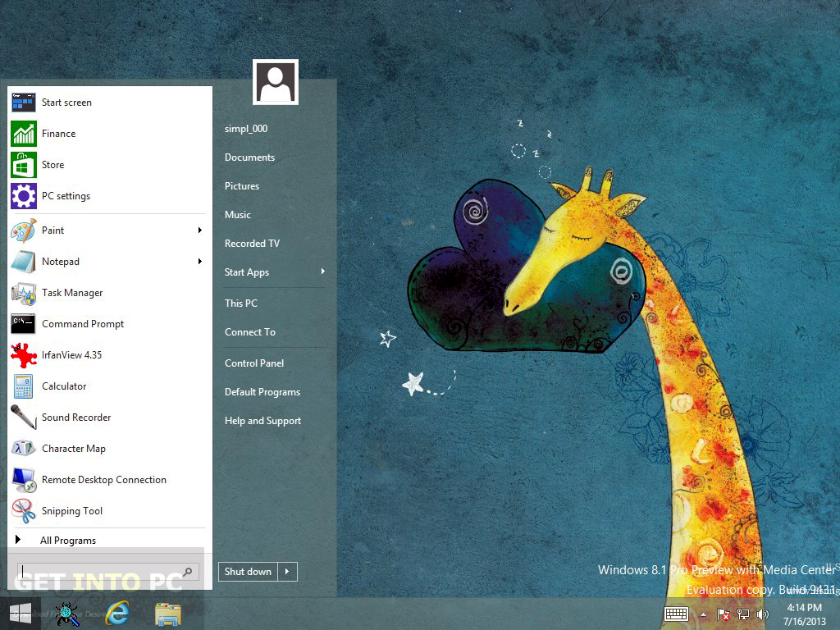
Task: Select Connect To in the Start menu
Action: coord(249,332)
